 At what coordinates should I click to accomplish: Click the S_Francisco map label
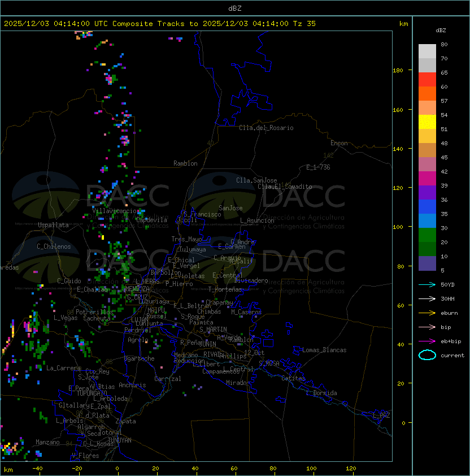[x=202, y=214]
